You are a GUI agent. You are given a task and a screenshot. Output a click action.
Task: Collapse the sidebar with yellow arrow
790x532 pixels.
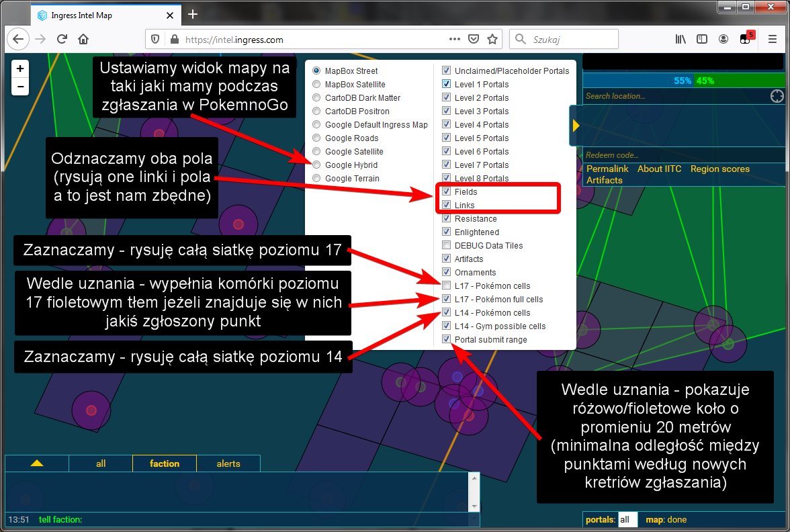576,126
